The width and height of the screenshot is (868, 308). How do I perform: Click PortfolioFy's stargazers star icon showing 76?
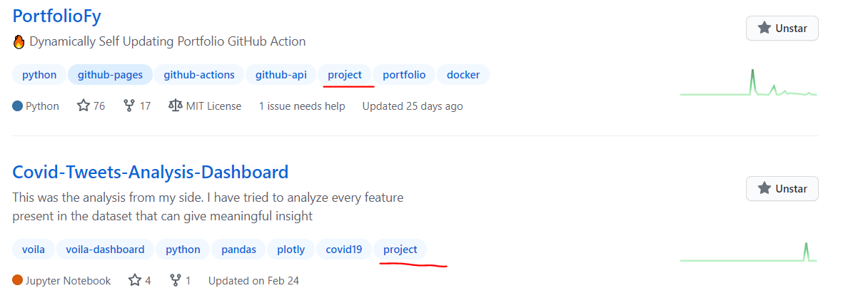84,106
